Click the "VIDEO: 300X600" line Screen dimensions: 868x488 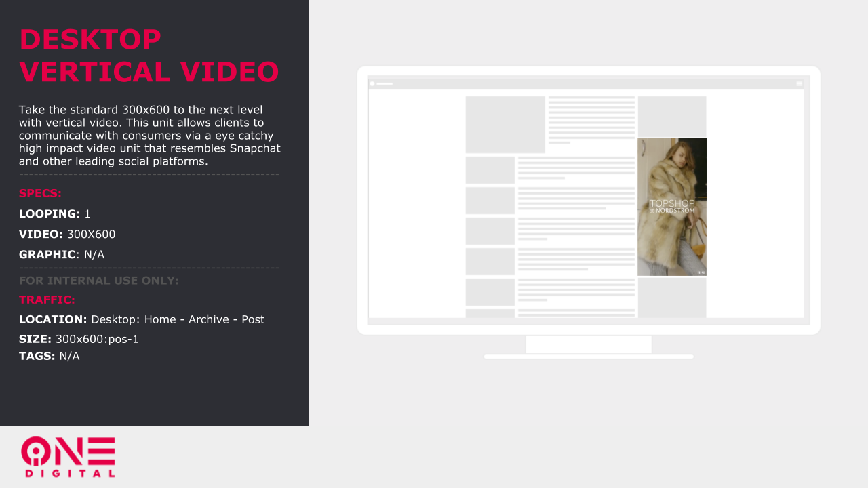pos(67,234)
